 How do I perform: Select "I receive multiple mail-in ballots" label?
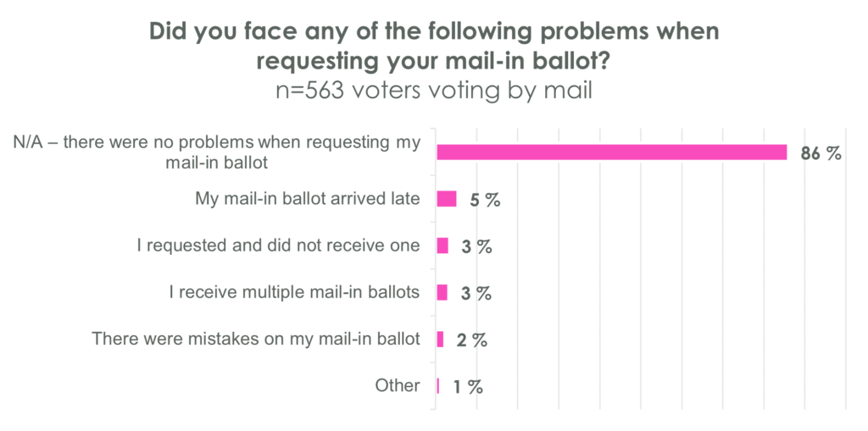tap(294, 292)
